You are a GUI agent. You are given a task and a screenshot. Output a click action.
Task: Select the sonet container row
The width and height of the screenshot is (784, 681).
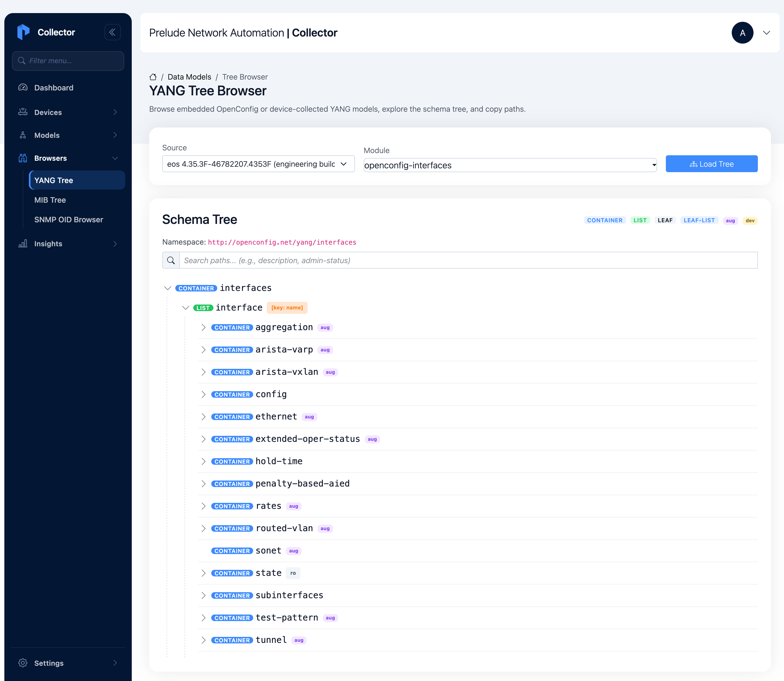click(x=478, y=551)
